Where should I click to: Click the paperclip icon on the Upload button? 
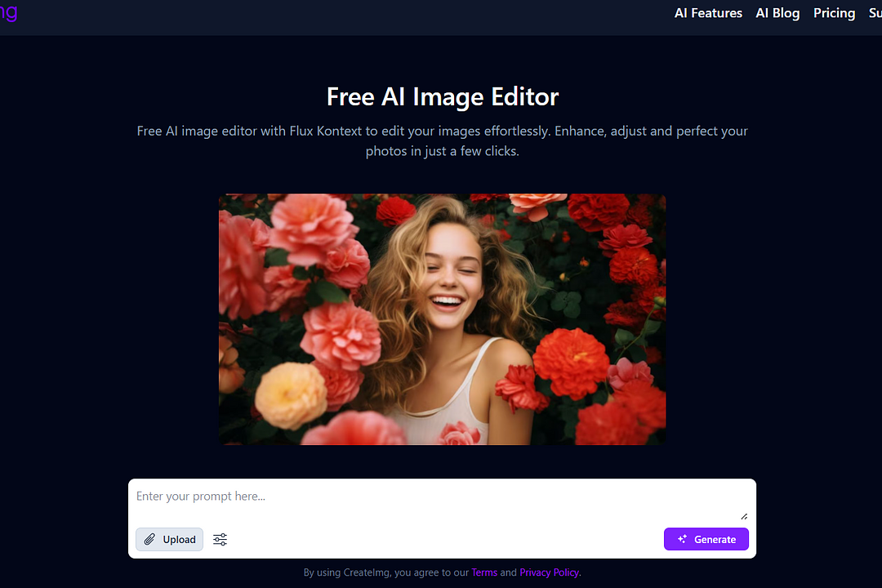[149, 539]
